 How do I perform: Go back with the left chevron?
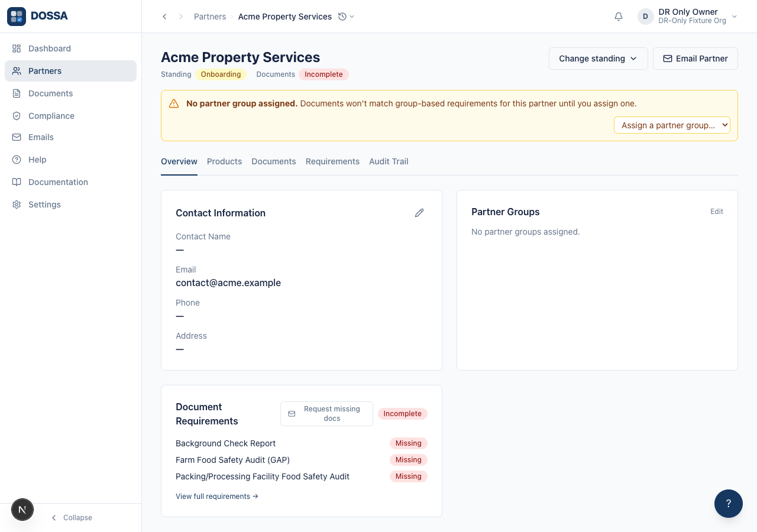(x=164, y=17)
